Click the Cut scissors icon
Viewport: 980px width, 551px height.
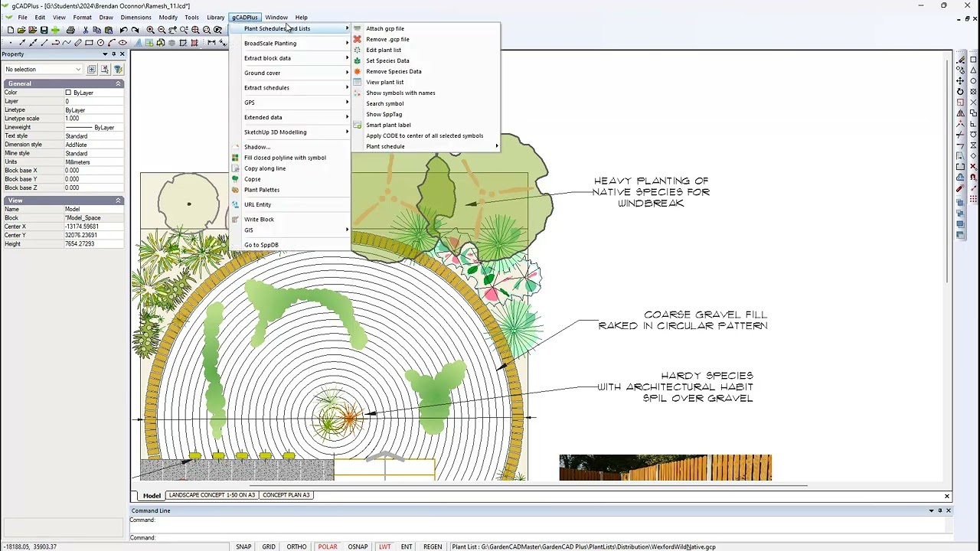(86, 30)
